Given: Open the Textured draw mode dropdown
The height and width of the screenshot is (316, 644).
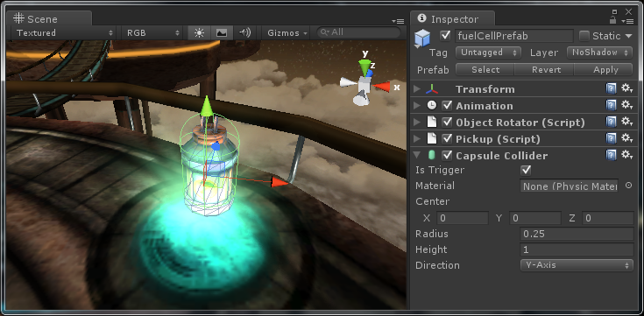Looking at the screenshot, I should click(x=64, y=33).
